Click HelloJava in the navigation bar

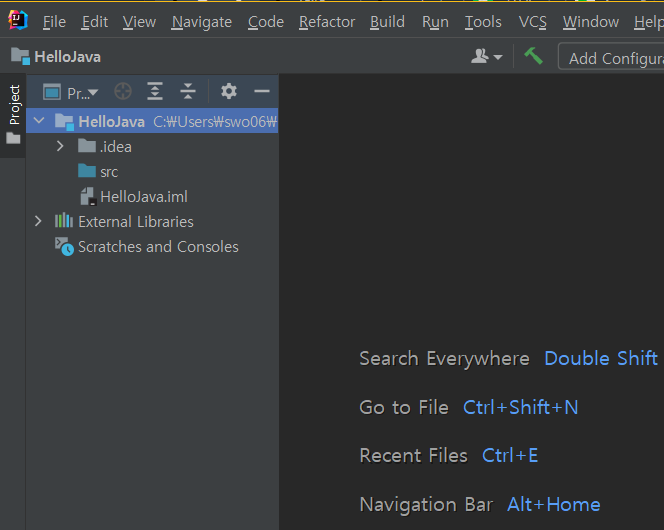pos(56,57)
